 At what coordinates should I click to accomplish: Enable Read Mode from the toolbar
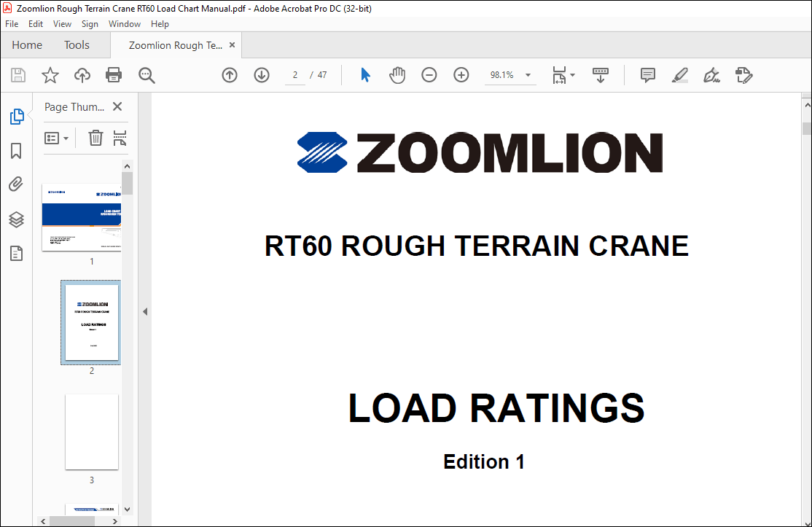(600, 74)
